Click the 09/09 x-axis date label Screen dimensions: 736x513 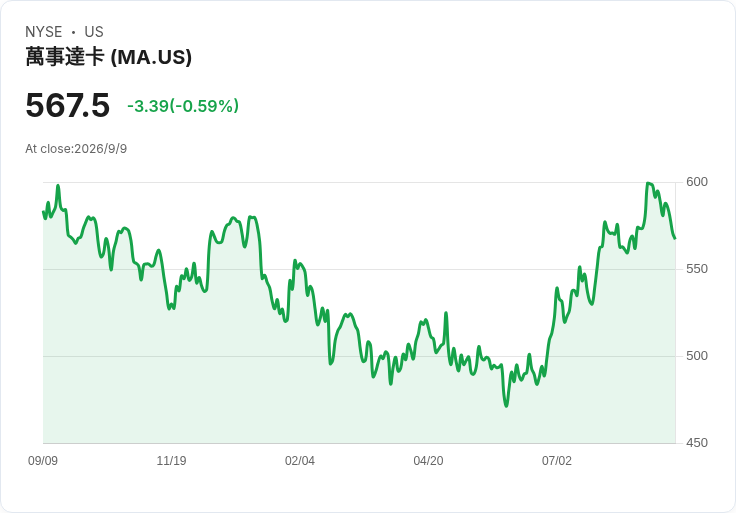[x=43, y=461]
